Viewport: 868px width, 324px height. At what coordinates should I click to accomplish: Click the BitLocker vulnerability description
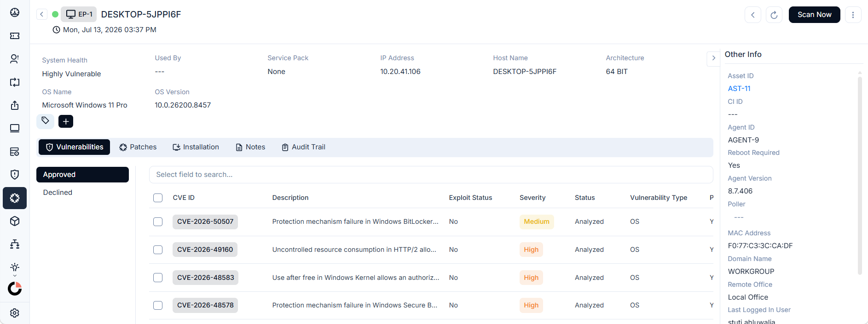click(x=355, y=222)
